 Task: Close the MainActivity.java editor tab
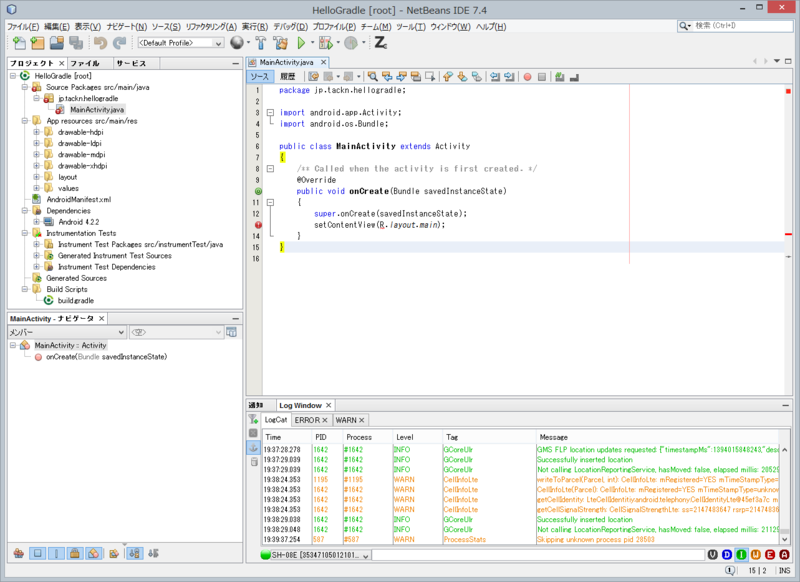pyautogui.click(x=323, y=62)
